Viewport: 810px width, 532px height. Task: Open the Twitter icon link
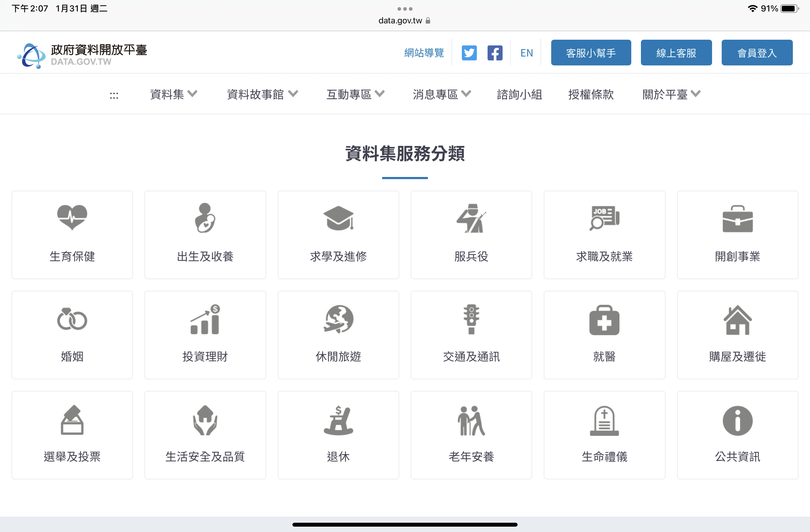click(x=469, y=53)
